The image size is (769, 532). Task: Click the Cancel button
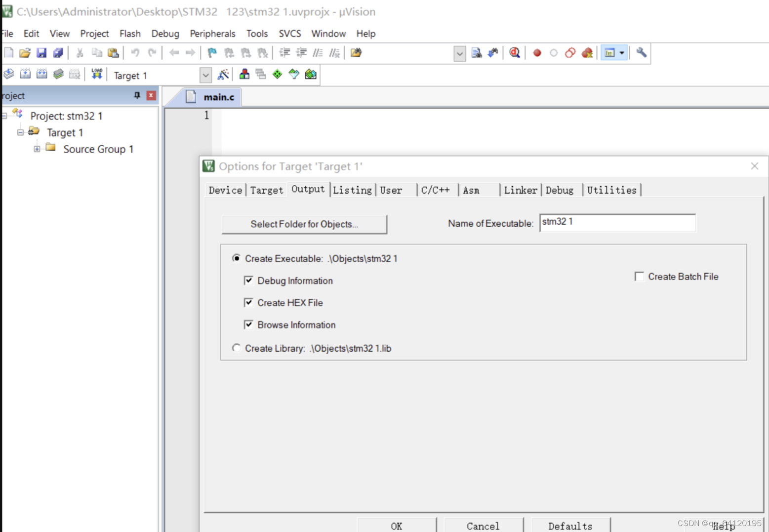coord(483,526)
